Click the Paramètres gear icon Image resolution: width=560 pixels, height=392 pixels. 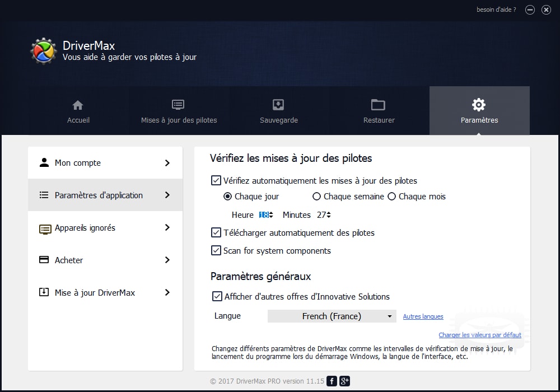tap(479, 105)
